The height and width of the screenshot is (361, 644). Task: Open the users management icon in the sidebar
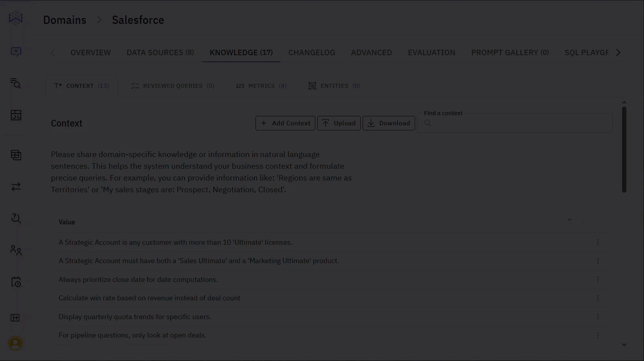[16, 250]
